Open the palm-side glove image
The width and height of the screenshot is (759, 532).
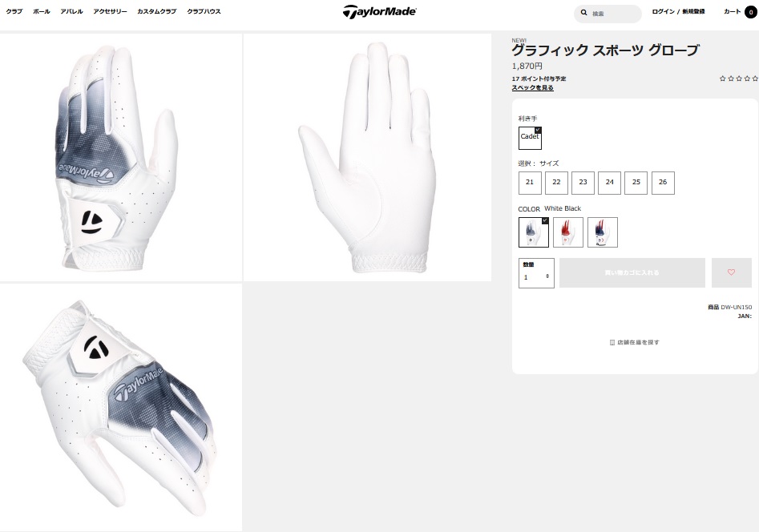(367, 157)
